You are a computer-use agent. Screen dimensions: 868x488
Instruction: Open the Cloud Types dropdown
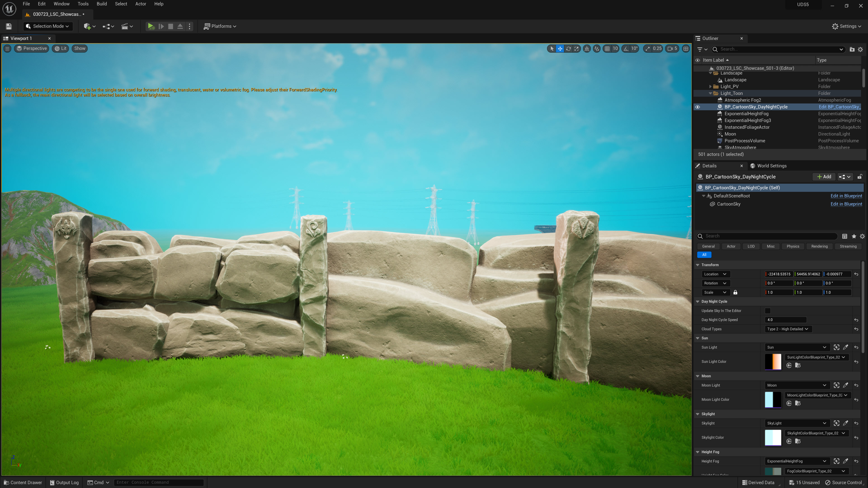click(x=788, y=329)
